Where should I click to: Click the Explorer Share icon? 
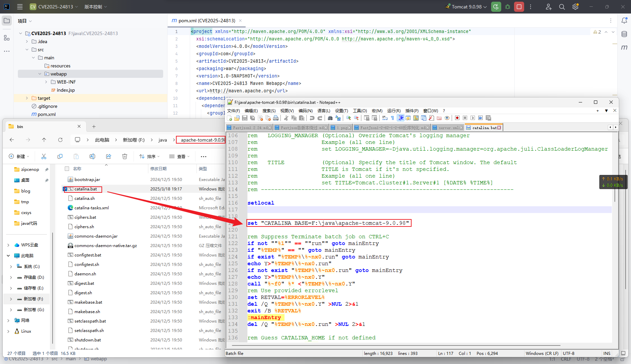coord(109,156)
